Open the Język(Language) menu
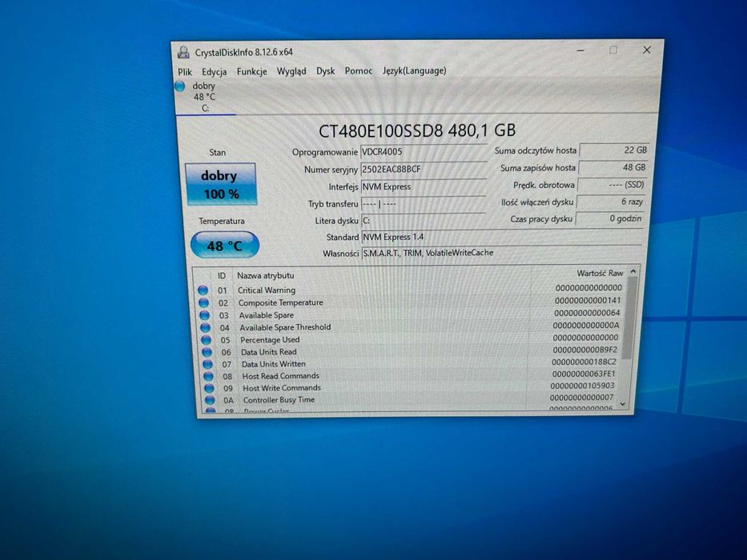Screen dimensions: 747x560 coord(415,70)
